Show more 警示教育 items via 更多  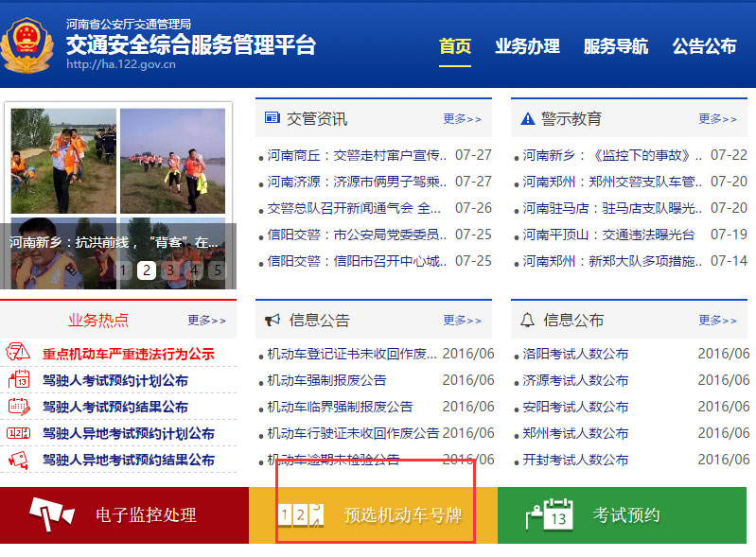tap(717, 118)
